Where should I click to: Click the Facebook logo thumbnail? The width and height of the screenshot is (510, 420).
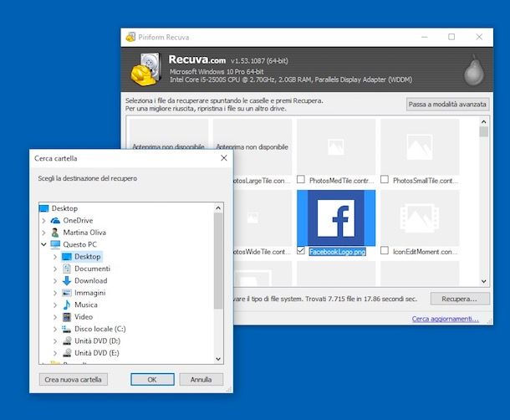pos(336,218)
